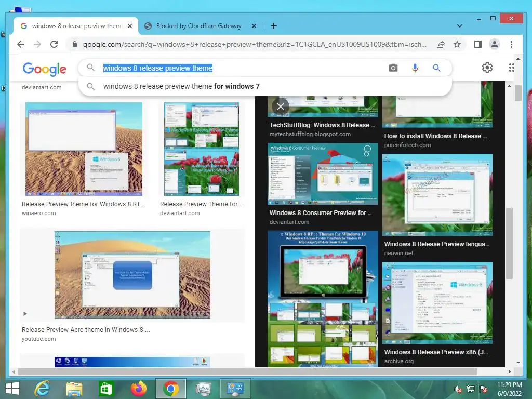Launch Internet Explorer from the taskbar
The height and width of the screenshot is (399, 532).
coord(42,389)
